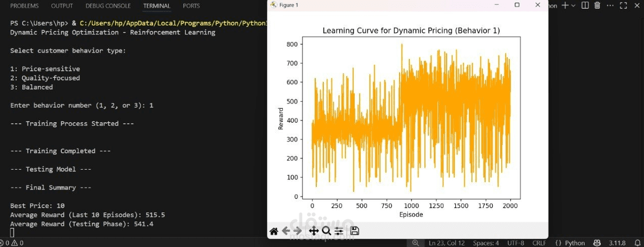The width and height of the screenshot is (644, 247).
Task: Switch to the OUTPUT tab
Action: 62,6
